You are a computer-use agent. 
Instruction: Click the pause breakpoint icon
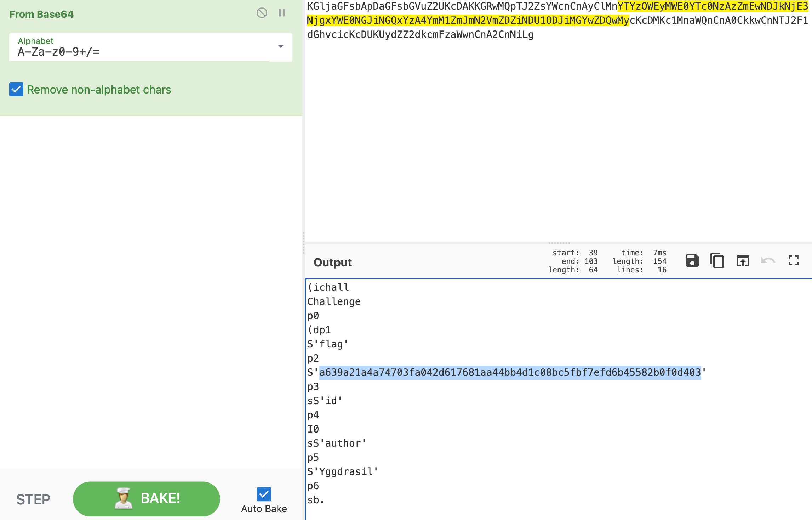(x=282, y=13)
